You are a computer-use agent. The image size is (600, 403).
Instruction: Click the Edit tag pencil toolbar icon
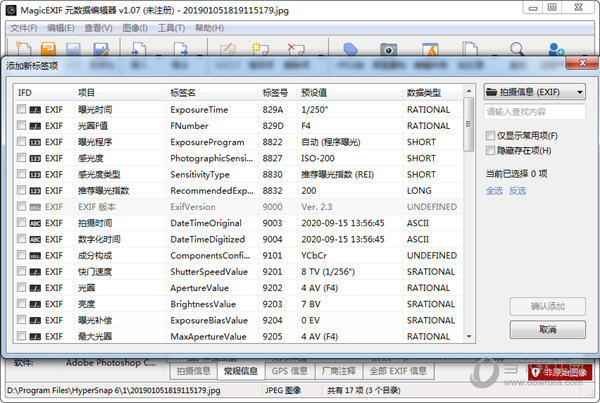pyautogui.click(x=228, y=49)
